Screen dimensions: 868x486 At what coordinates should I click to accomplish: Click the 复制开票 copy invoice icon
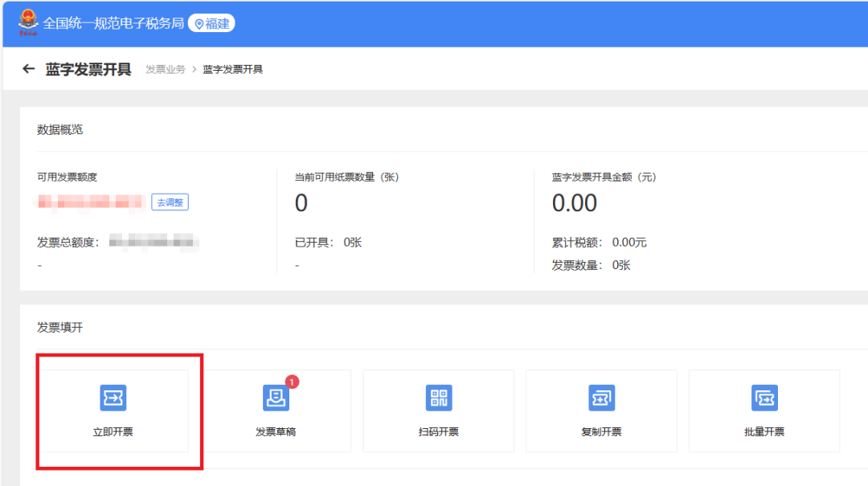[x=601, y=398]
